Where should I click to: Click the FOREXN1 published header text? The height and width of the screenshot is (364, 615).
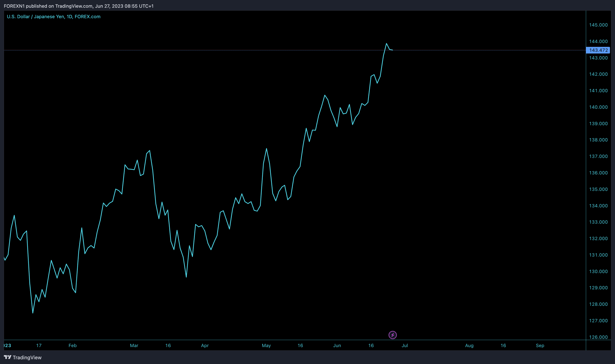[79, 6]
